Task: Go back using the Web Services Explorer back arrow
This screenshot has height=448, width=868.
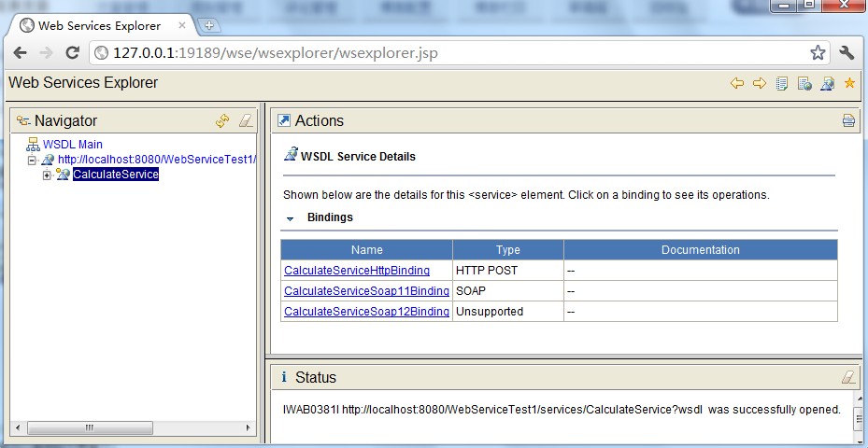Action: 737,83
